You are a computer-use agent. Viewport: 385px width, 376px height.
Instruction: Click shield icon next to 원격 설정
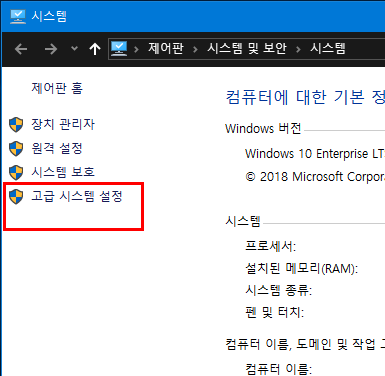[16, 149]
